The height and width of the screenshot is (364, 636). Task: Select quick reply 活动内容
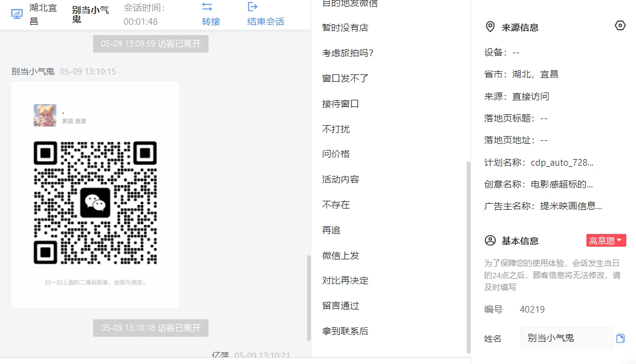pyautogui.click(x=340, y=180)
